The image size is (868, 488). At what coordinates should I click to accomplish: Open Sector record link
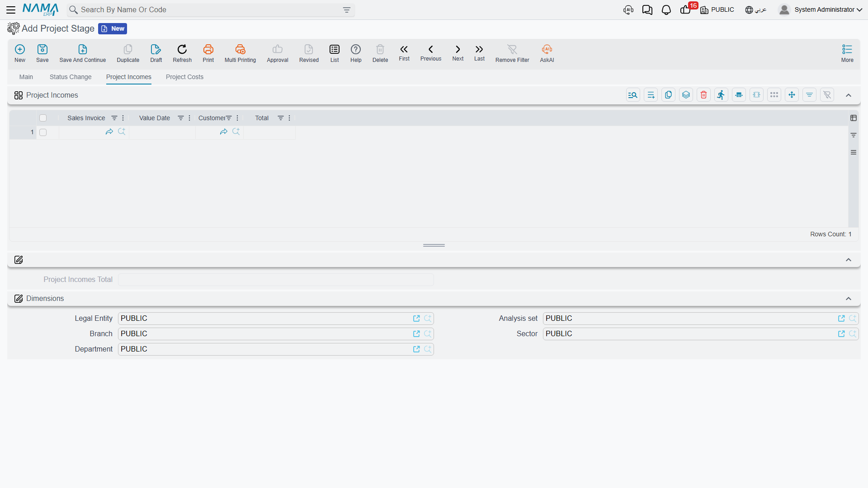[x=841, y=334]
